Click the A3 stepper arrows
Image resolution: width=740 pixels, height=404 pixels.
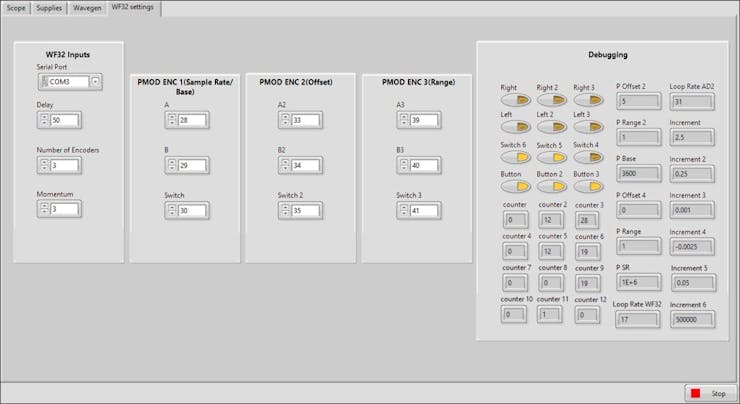tap(404, 120)
